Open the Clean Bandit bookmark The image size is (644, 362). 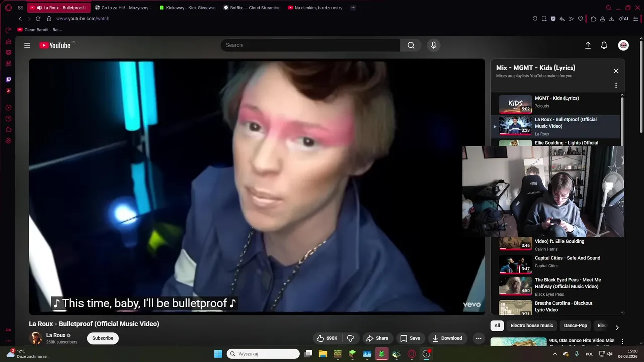coord(40,30)
